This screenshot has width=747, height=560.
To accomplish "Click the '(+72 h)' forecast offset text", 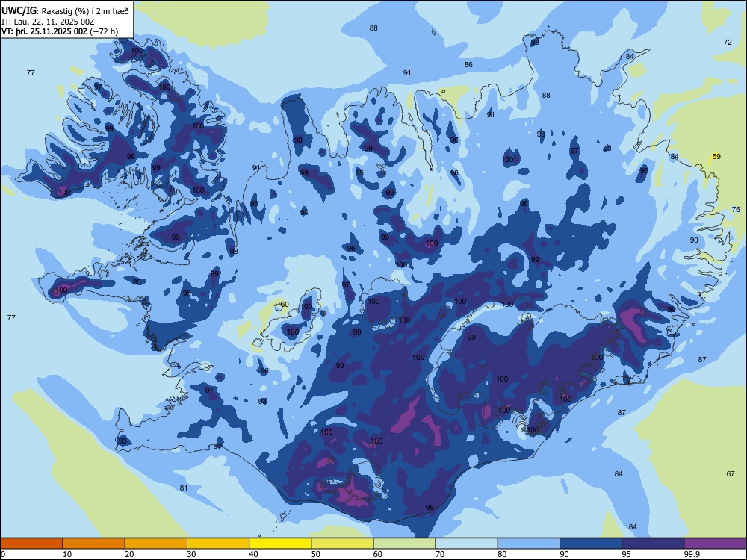I will (x=104, y=31).
